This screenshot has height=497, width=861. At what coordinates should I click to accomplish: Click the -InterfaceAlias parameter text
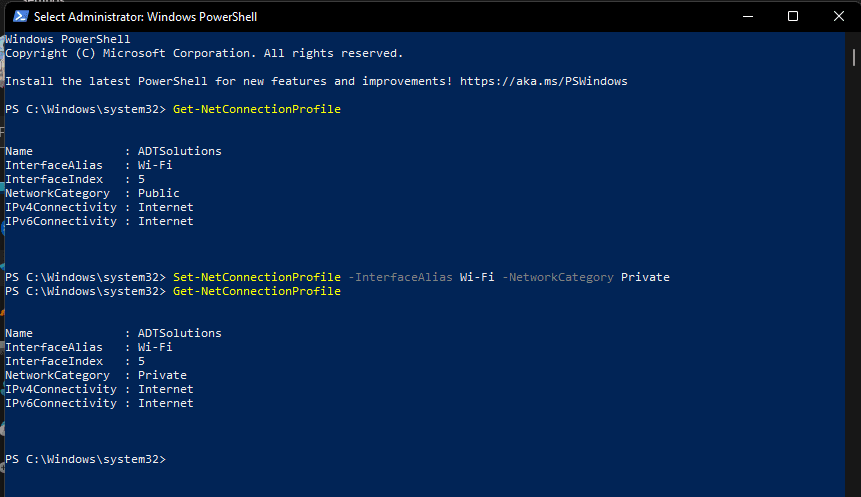(400, 277)
